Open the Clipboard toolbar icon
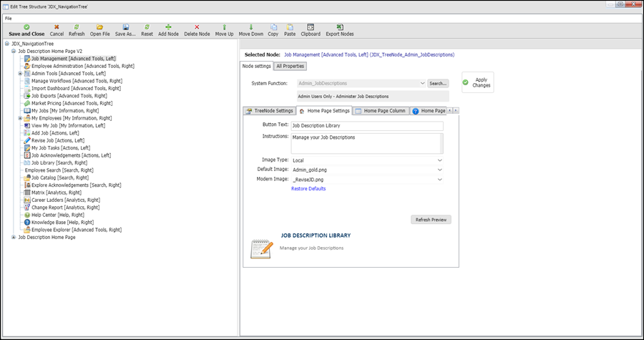This screenshot has height=340, width=644. click(310, 26)
